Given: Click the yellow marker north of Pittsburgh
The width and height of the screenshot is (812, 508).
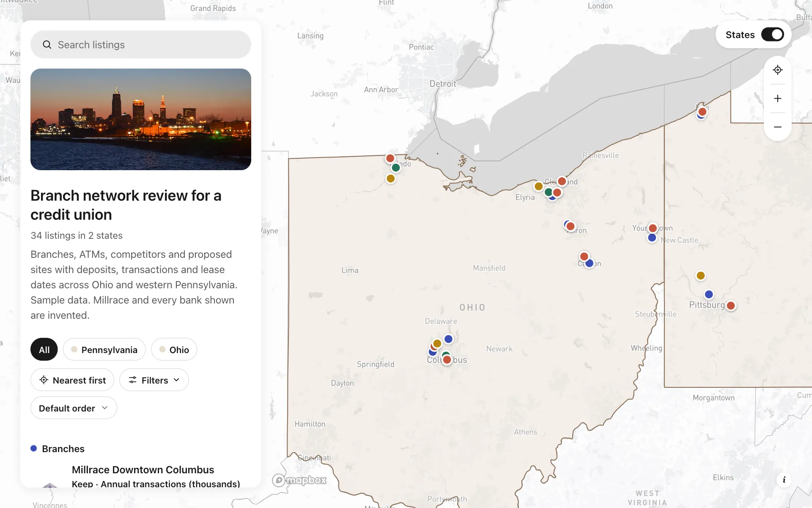Looking at the screenshot, I should [701, 276].
